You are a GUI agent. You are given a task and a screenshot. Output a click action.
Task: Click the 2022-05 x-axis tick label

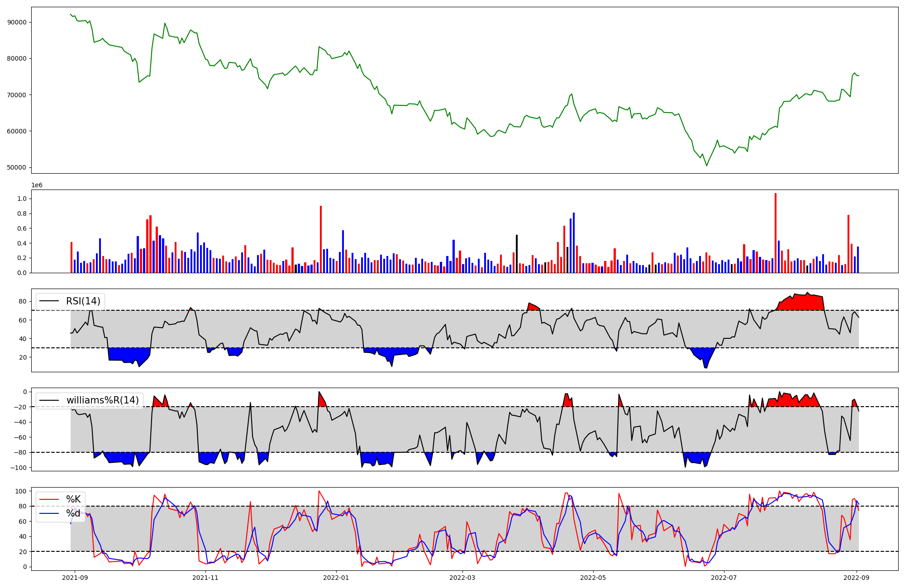point(593,578)
